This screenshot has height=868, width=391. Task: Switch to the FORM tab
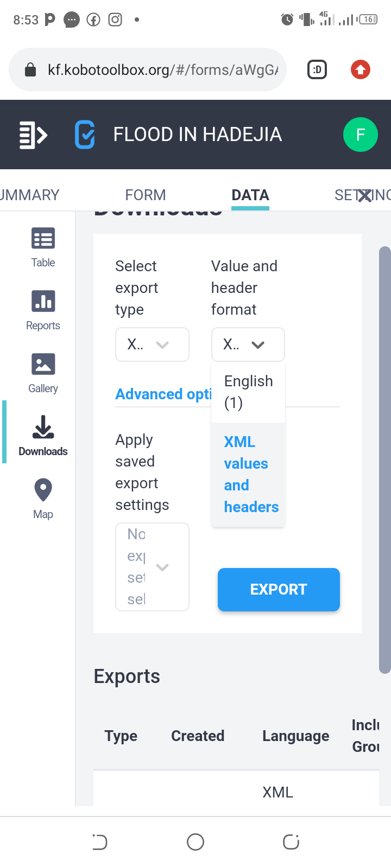coord(145,195)
